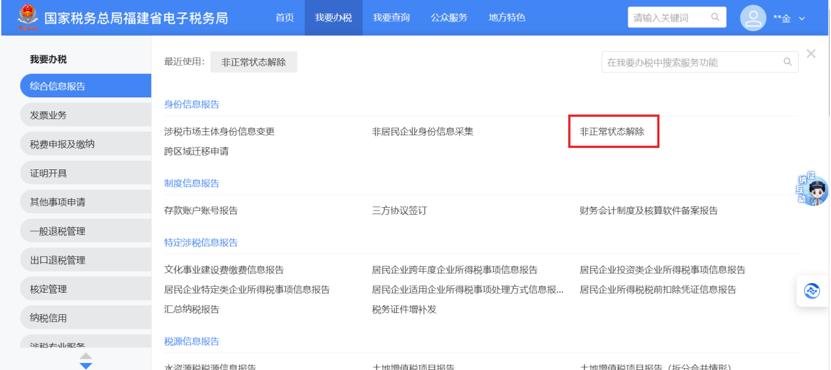Expand the user account dropdown arrow
Viewport: 831px width, 370px height.
click(x=802, y=19)
